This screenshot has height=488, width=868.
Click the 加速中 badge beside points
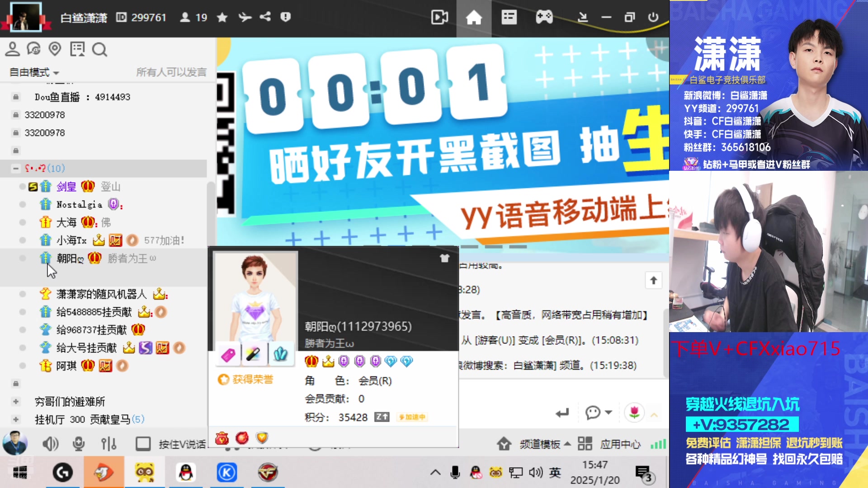[412, 417]
